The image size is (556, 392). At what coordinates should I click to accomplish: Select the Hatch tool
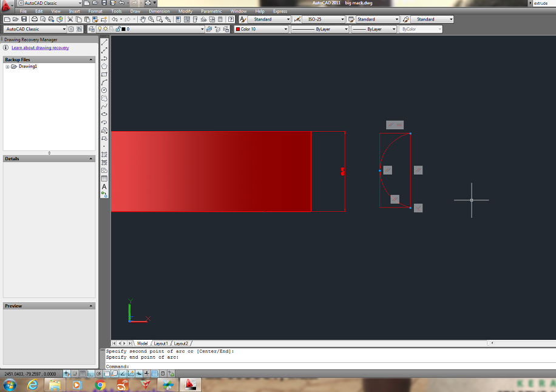[104, 155]
